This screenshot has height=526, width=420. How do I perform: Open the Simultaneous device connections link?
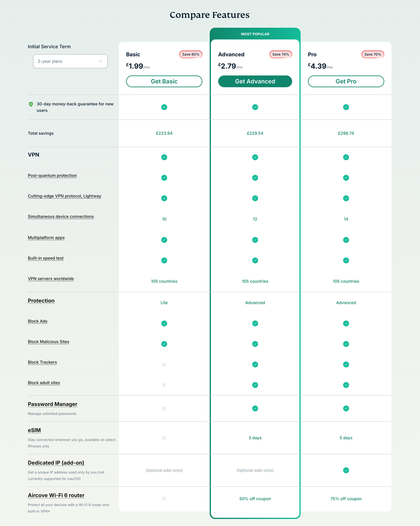tap(60, 216)
